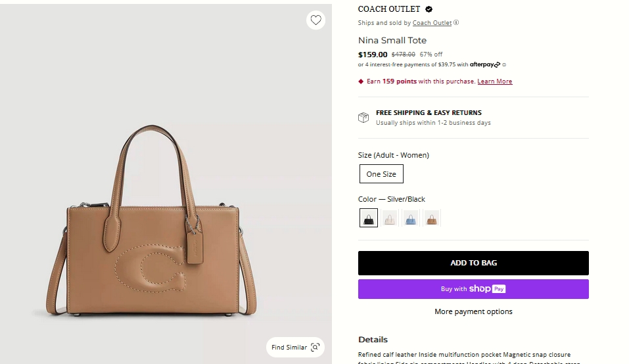Follow the Learn More points link
The height and width of the screenshot is (364, 629).
point(494,81)
